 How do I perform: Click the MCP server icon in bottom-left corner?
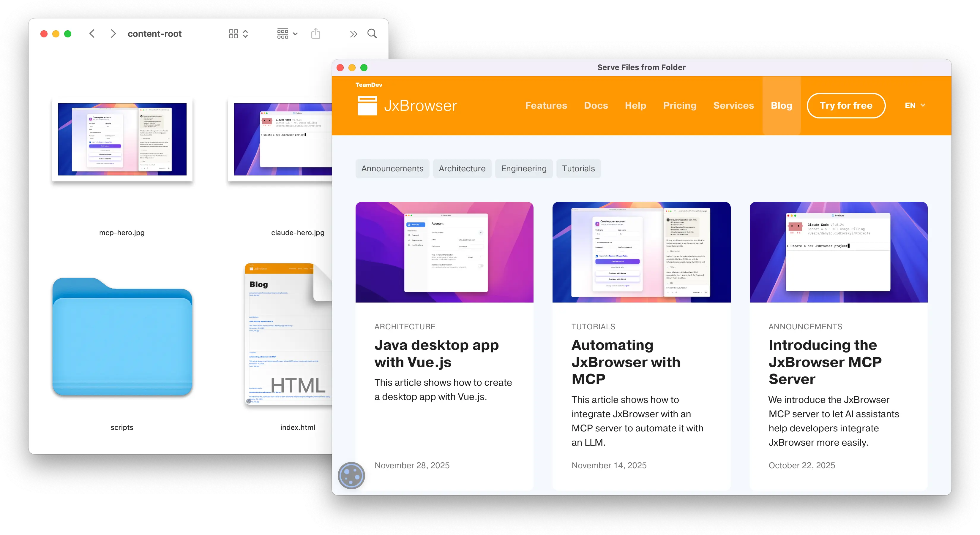click(351, 475)
